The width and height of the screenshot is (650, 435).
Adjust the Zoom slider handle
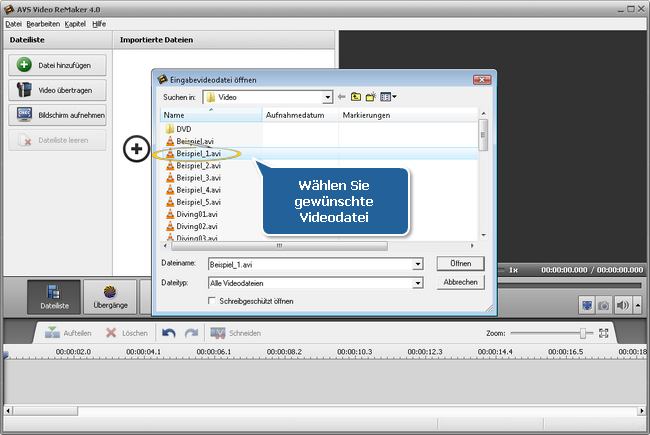[x=583, y=333]
